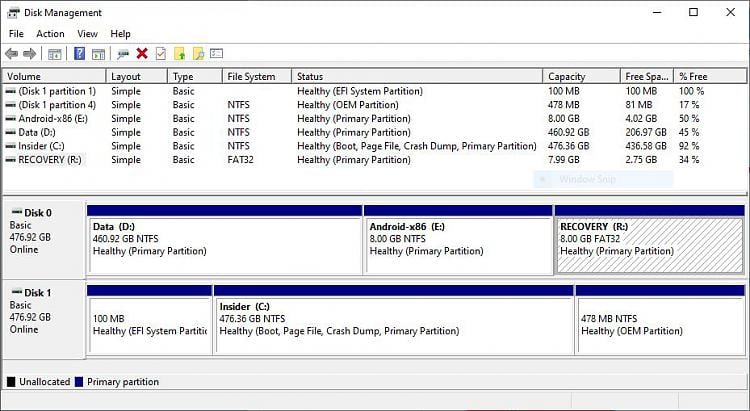
Task: Select the Insider (C:) partition block on Disk 1
Action: 394,320
